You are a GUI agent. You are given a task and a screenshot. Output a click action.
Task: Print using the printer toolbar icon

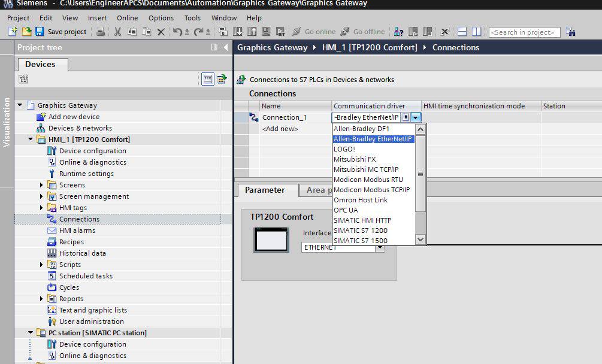point(100,32)
